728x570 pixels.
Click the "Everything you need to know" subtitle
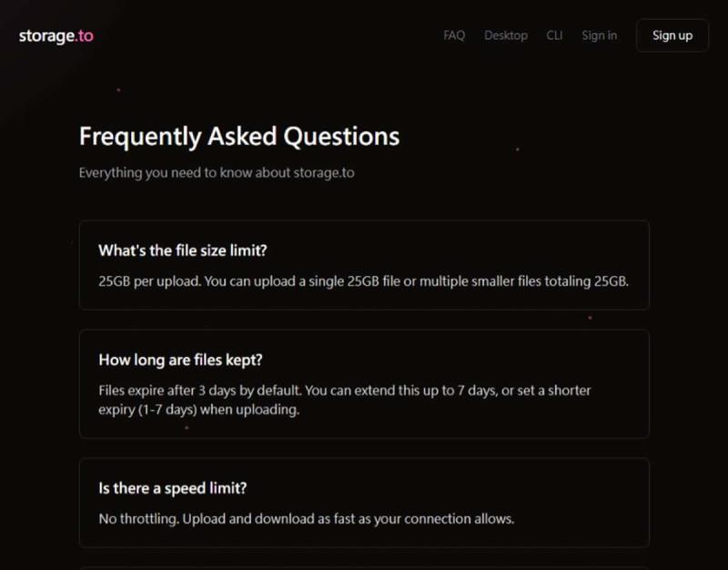click(x=216, y=172)
